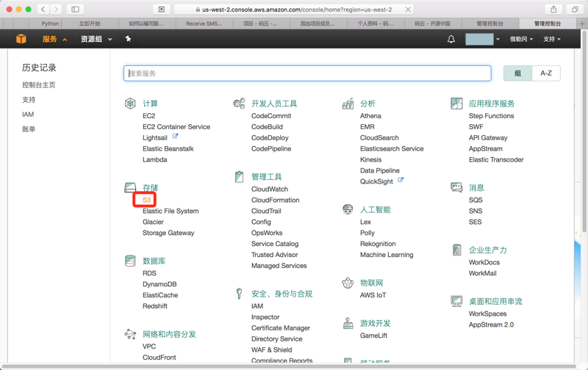Viewport: 588px width, 370px height.
Task: Open the Lambda service link
Action: coord(155,159)
